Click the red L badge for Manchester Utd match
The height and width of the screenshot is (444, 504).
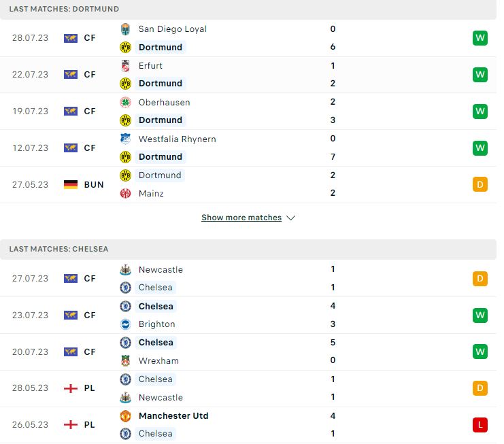tap(480, 425)
